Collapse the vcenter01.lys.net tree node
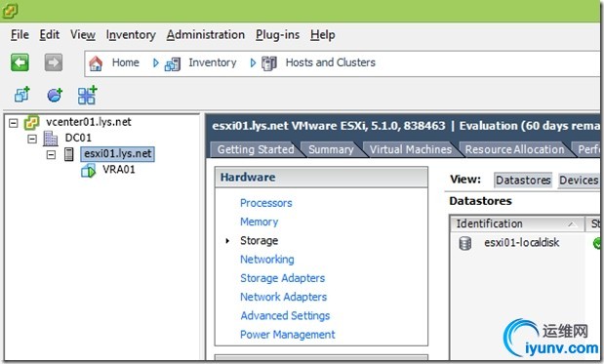Viewport: 604px width, 364px height. (x=14, y=123)
